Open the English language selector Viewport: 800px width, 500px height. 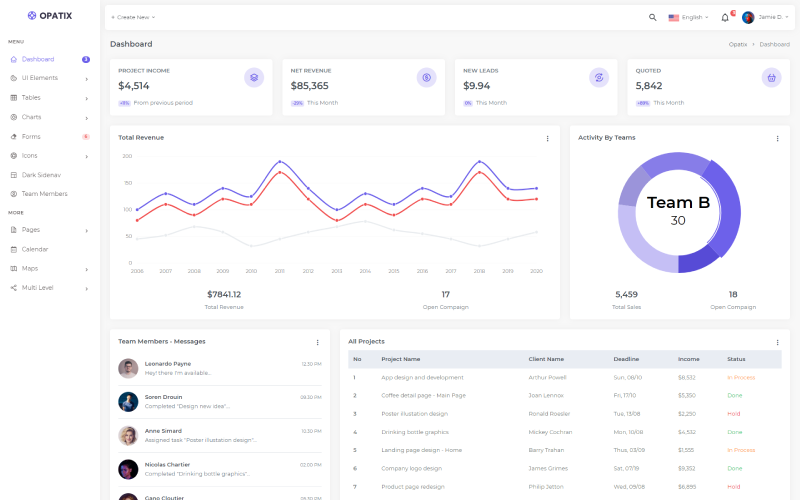pos(688,17)
